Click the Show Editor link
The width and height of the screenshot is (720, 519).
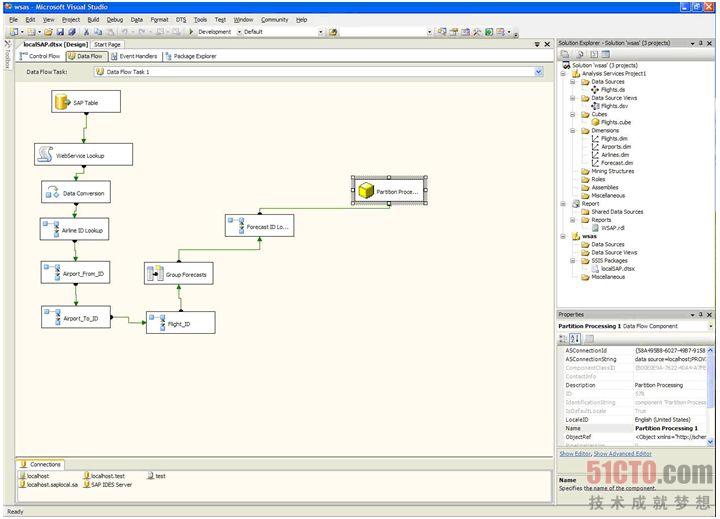click(x=575, y=454)
